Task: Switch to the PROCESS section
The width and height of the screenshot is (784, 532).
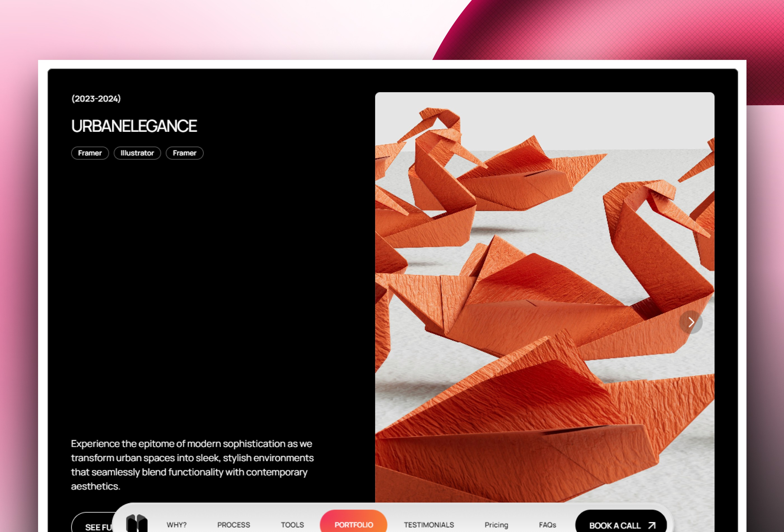Action: (234, 524)
